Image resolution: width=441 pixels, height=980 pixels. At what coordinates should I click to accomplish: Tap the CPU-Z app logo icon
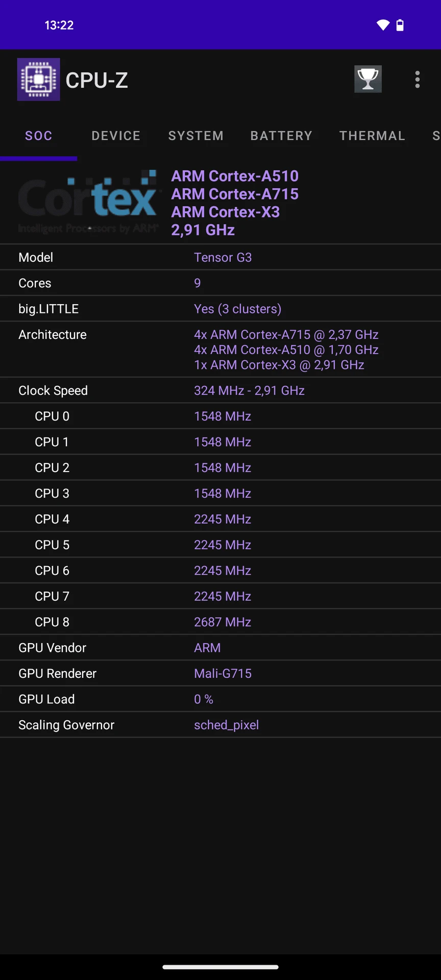(x=38, y=80)
